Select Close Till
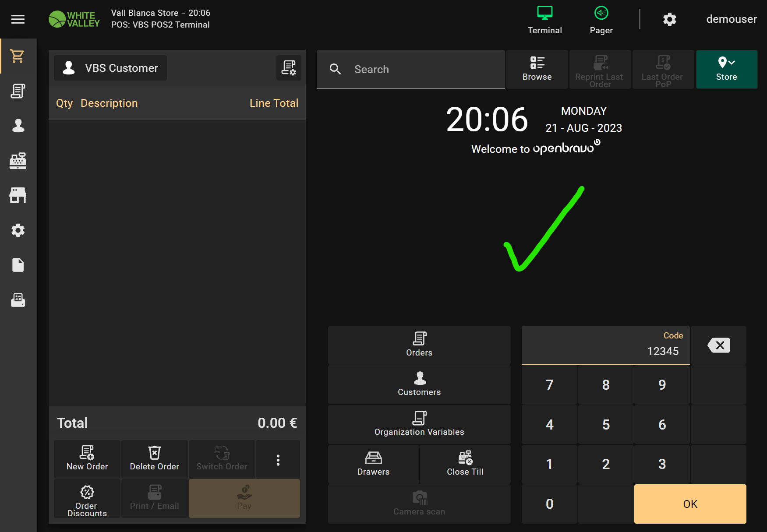 click(465, 464)
